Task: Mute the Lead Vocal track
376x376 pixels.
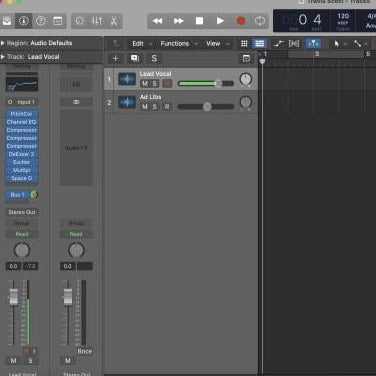Action: (145, 83)
